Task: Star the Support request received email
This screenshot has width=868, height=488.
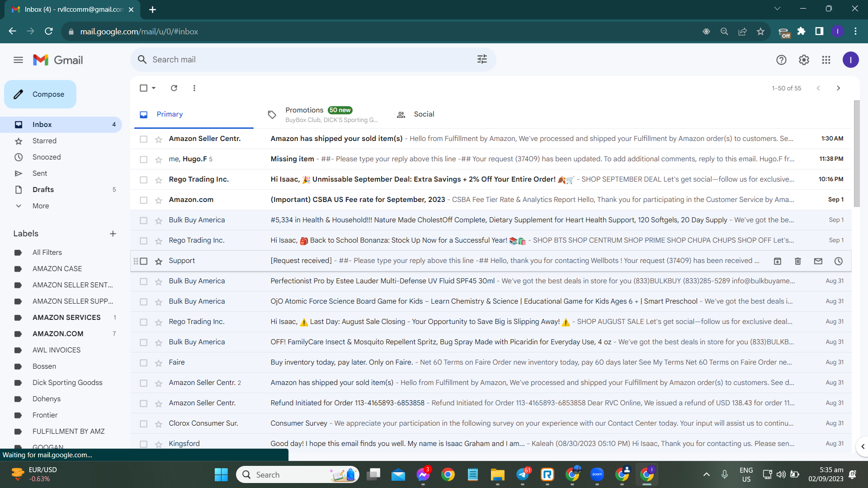Action: [159, 261]
